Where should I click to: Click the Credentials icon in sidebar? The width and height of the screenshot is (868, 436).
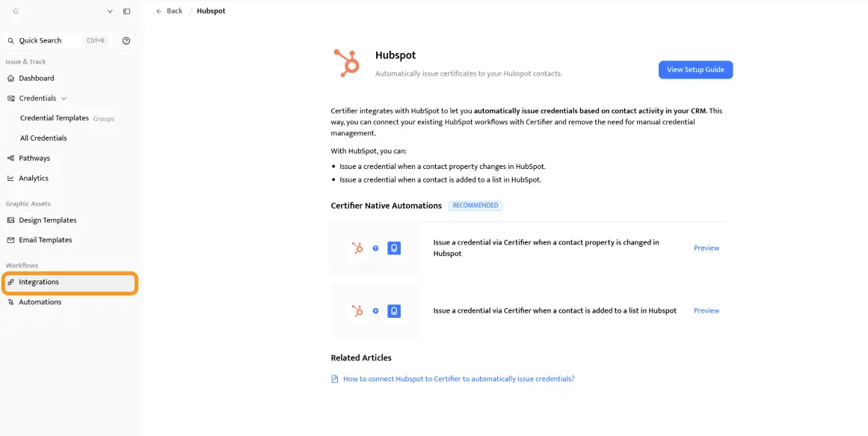pos(10,98)
